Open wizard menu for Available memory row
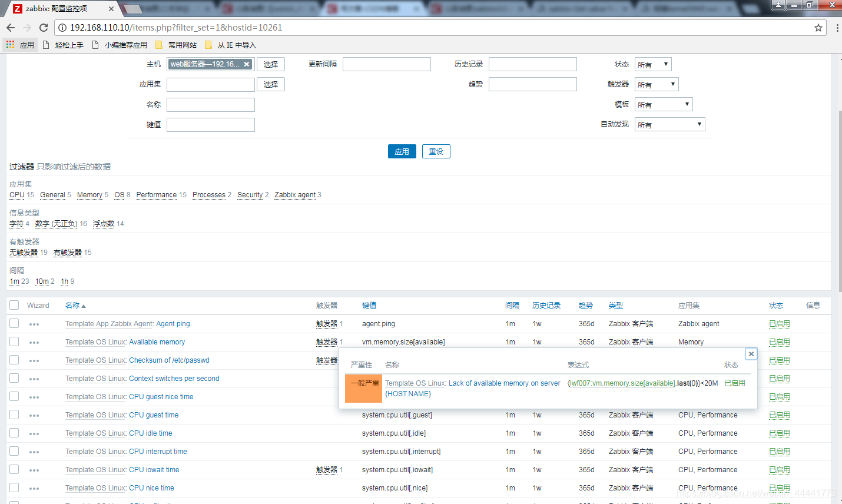The image size is (842, 504). (x=34, y=342)
